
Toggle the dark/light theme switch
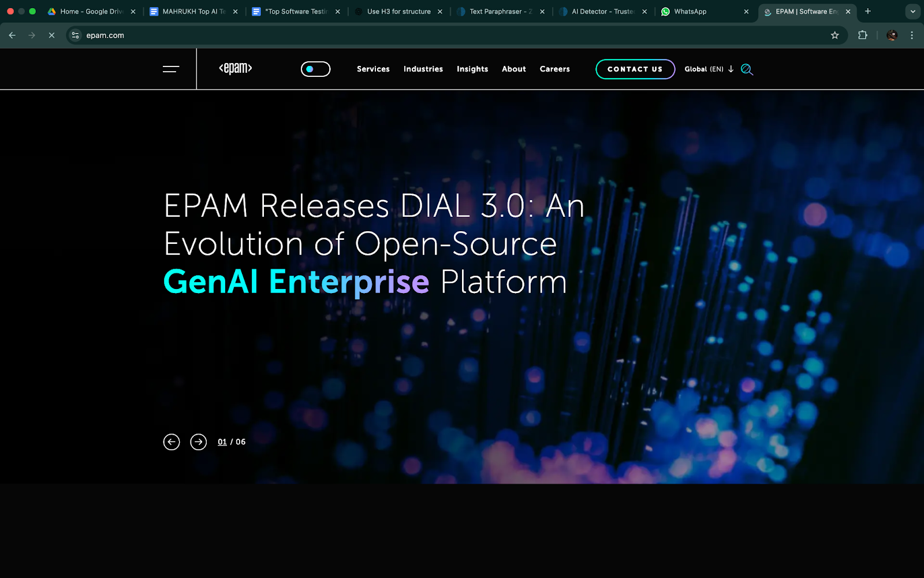pyautogui.click(x=315, y=69)
